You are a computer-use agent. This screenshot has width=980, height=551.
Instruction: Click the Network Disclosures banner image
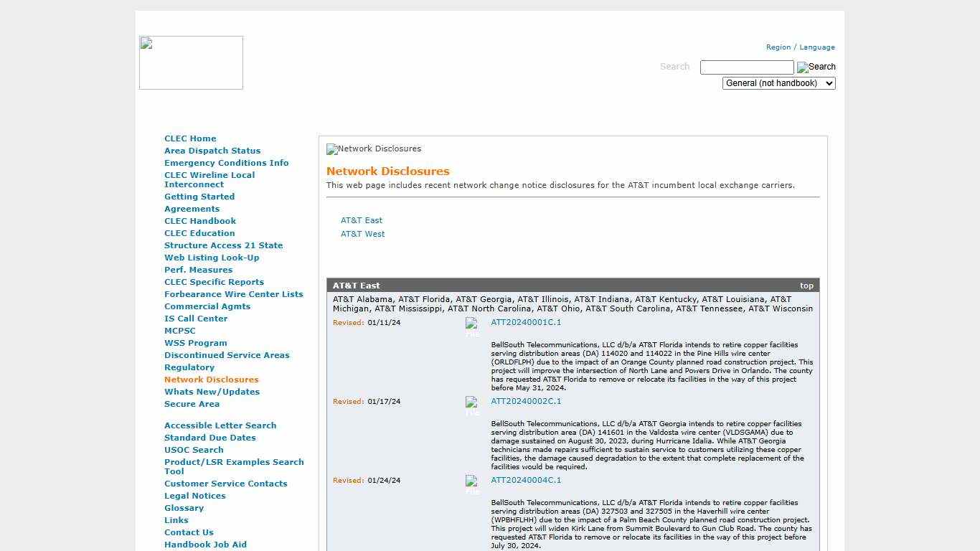373,149
